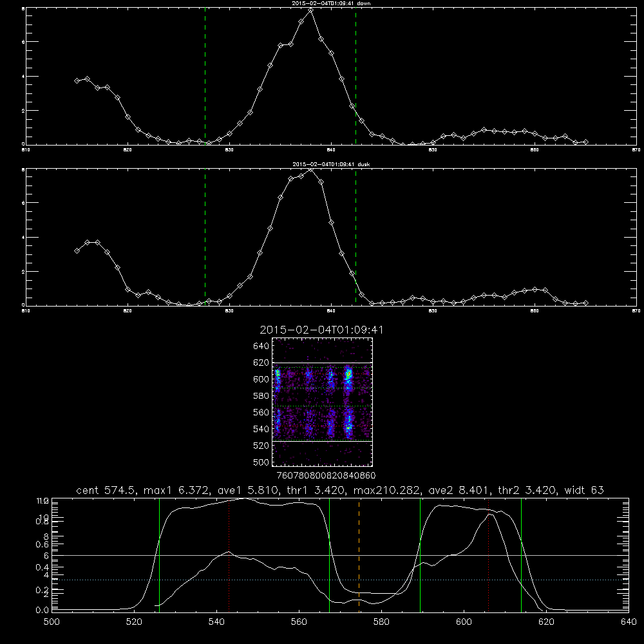Image resolution: width=644 pixels, height=644 pixels.
Task: Click green vertical line near 614 in bottom plot
Action: coord(521,555)
